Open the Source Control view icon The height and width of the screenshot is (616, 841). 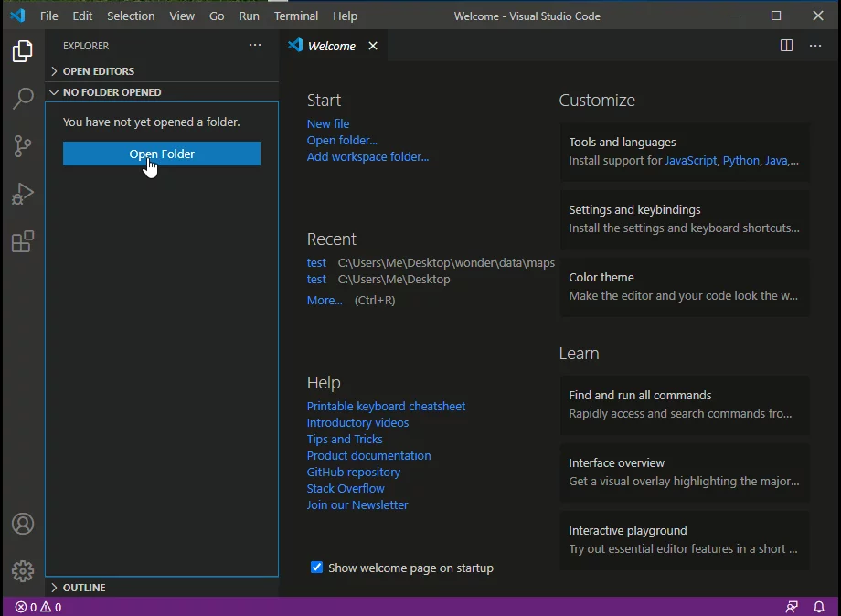point(23,146)
